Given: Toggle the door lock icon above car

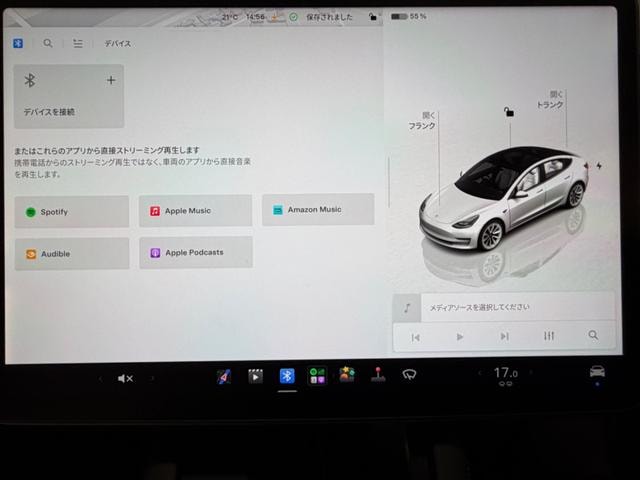Looking at the screenshot, I should point(509,111).
